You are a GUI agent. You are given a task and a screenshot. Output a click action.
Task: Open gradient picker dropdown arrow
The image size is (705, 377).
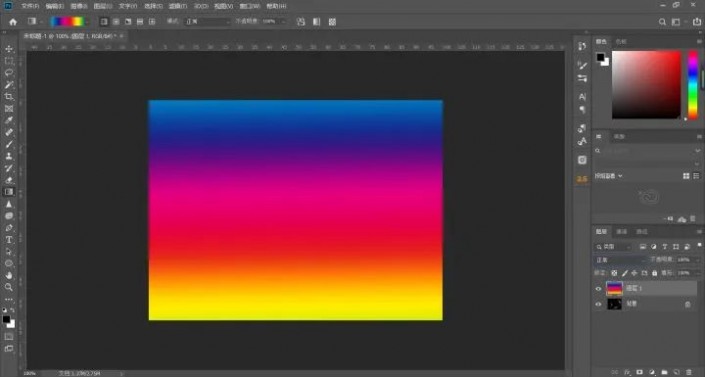pos(88,22)
